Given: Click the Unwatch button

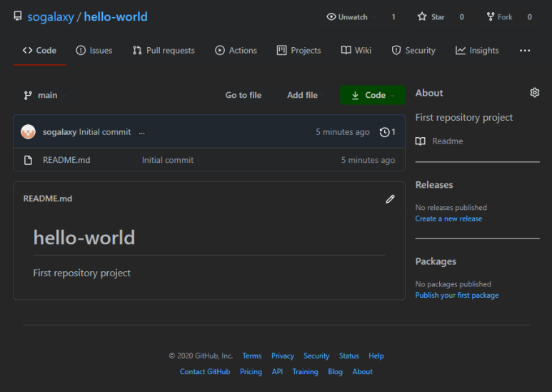Looking at the screenshot, I should [x=351, y=17].
